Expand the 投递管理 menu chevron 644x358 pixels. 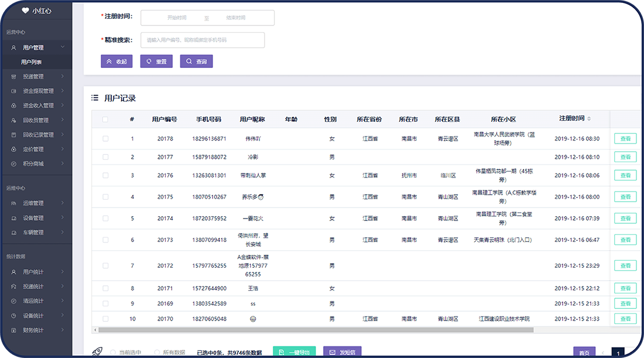63,76
